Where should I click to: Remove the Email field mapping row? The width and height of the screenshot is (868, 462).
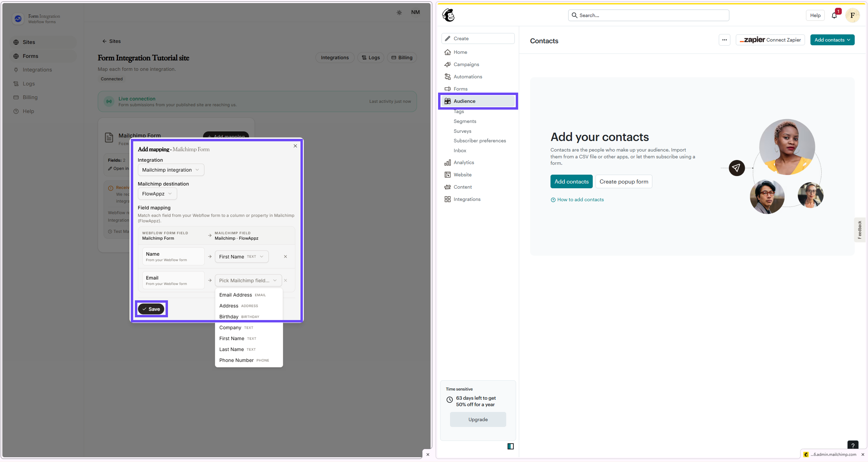coord(285,281)
